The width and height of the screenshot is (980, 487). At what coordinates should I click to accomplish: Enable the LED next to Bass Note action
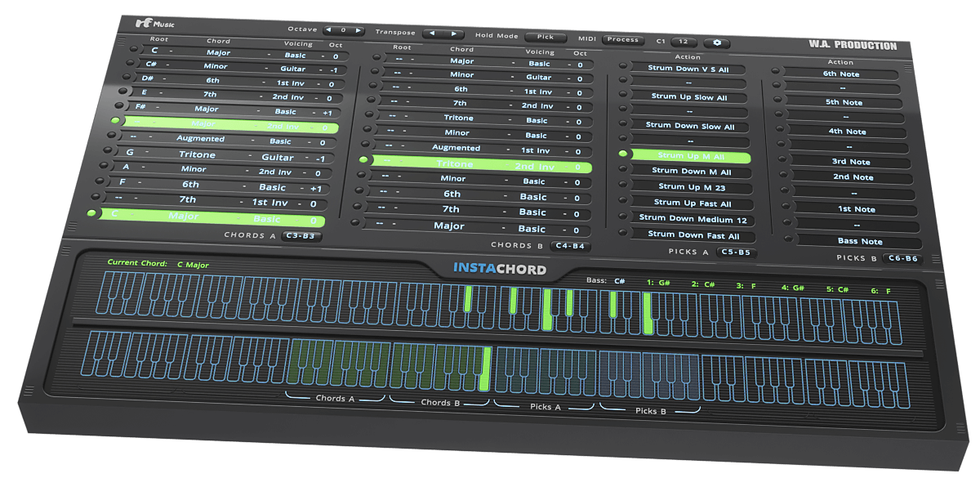click(788, 239)
